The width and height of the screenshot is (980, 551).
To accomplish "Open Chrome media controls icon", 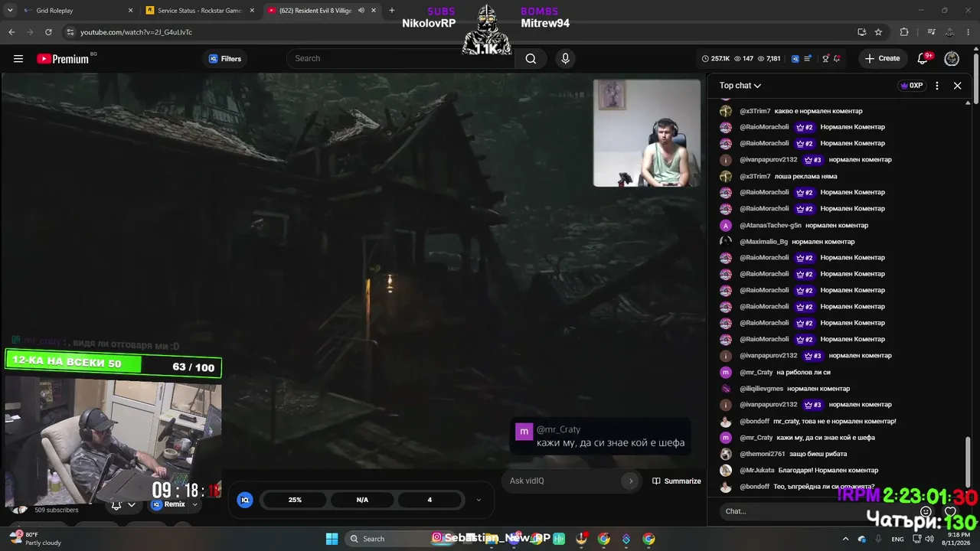I will pyautogui.click(x=931, y=32).
